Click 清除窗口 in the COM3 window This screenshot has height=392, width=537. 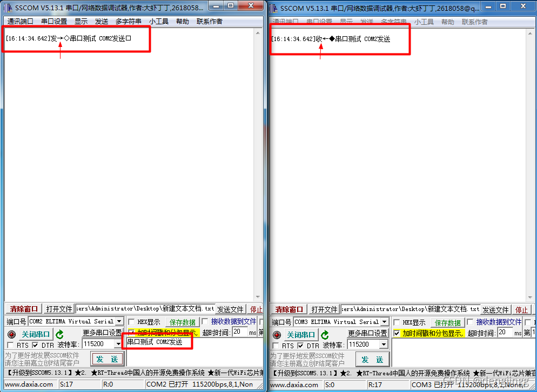(288, 308)
